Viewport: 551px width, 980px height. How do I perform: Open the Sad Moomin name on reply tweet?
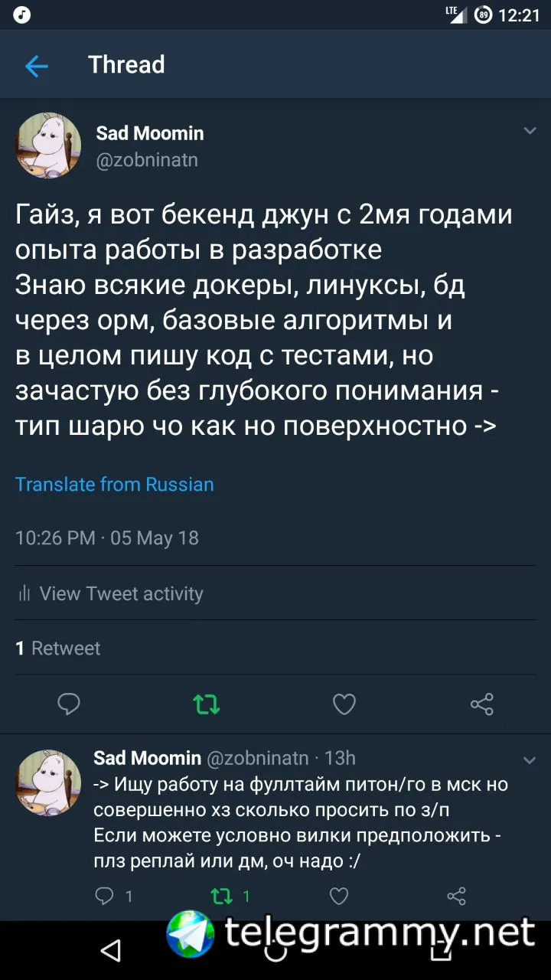pyautogui.click(x=147, y=758)
